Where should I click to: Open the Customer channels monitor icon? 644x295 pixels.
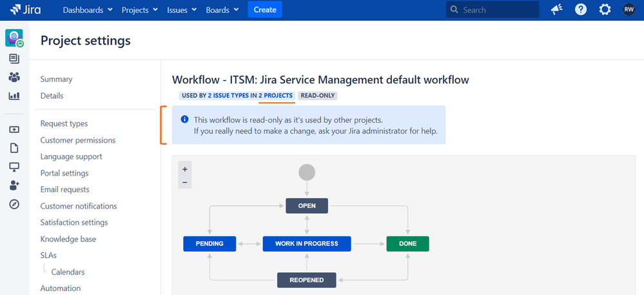point(14,167)
